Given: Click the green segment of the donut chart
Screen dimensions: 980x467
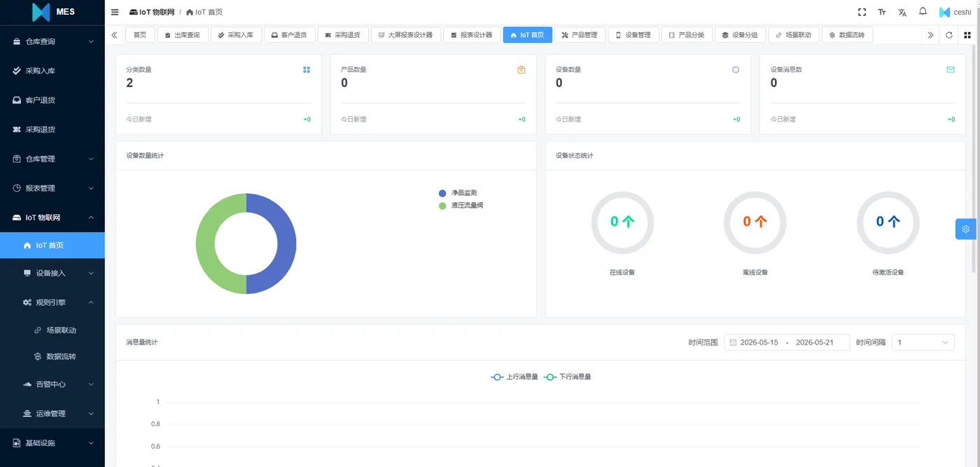Looking at the screenshot, I should [204, 244].
